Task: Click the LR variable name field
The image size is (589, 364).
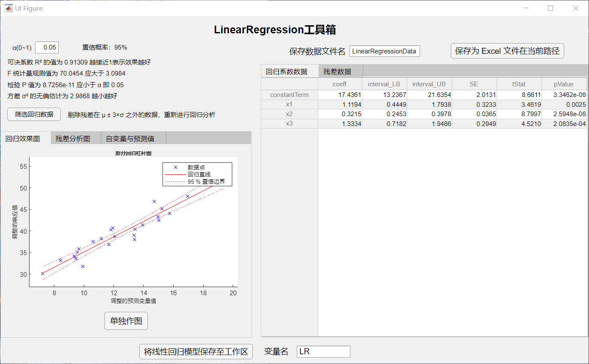Action: click(323, 352)
